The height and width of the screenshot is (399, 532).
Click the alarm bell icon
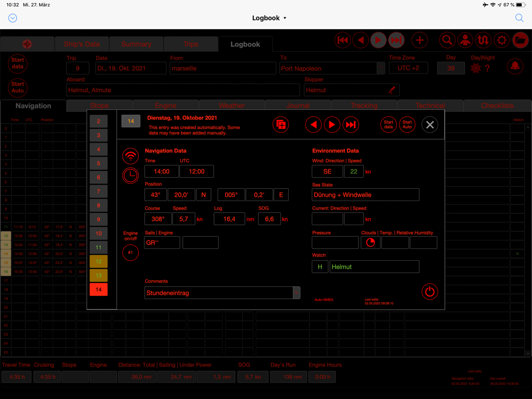514,66
